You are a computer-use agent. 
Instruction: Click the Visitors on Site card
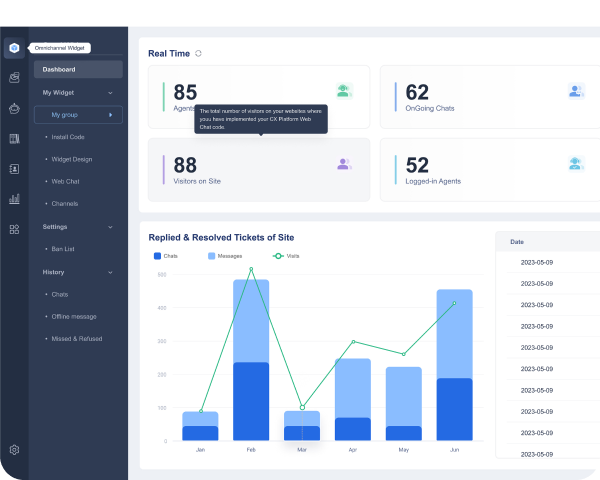pyautogui.click(x=258, y=169)
